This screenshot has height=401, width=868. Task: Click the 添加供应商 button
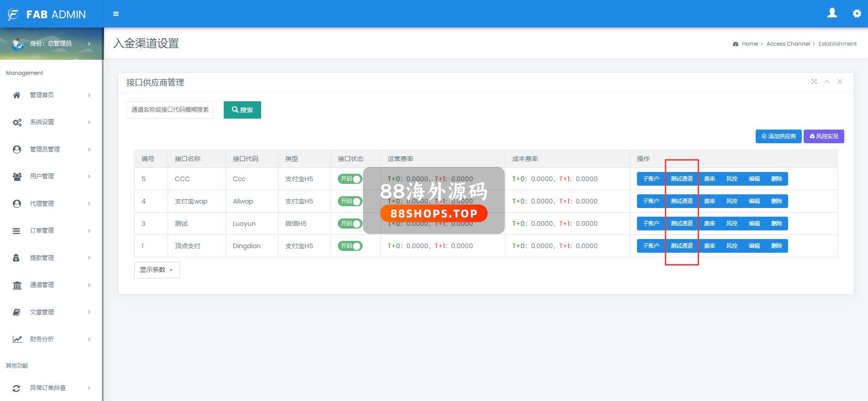point(778,136)
